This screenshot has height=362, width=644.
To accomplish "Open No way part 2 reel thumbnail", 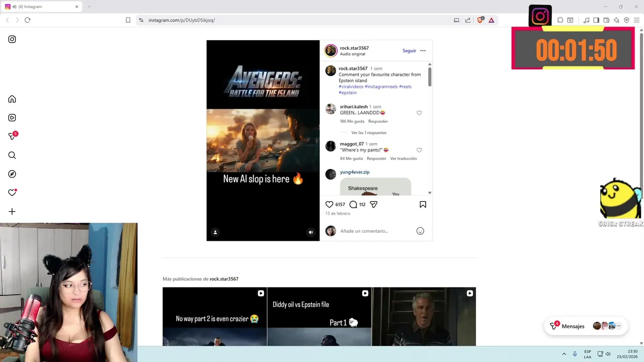I will click(214, 317).
